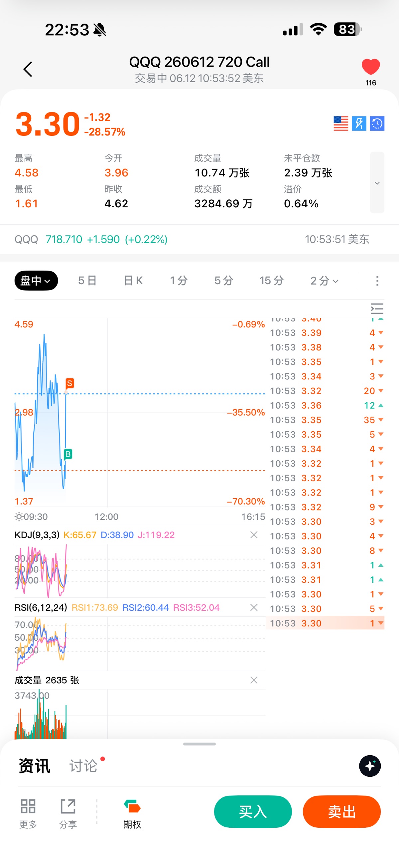Tap the lightning bolt real-time quote icon
The height and width of the screenshot is (868, 399).
[x=359, y=123]
